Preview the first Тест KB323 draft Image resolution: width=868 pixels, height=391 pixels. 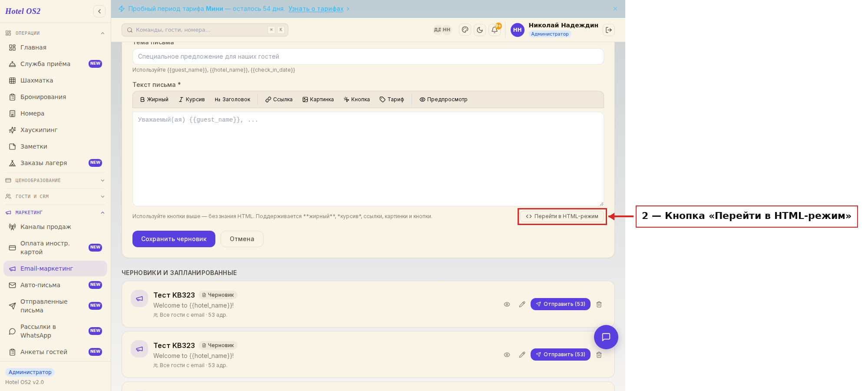click(x=507, y=305)
